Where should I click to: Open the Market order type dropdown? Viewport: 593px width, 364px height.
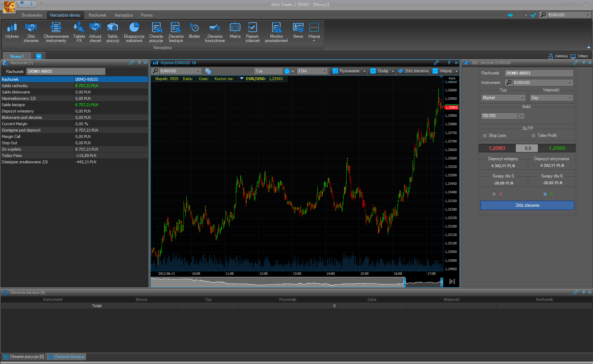coord(503,98)
